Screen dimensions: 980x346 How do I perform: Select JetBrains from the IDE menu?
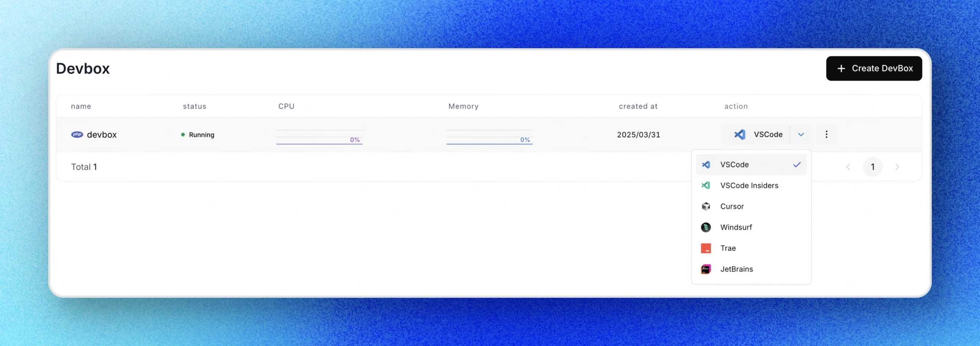751,269
